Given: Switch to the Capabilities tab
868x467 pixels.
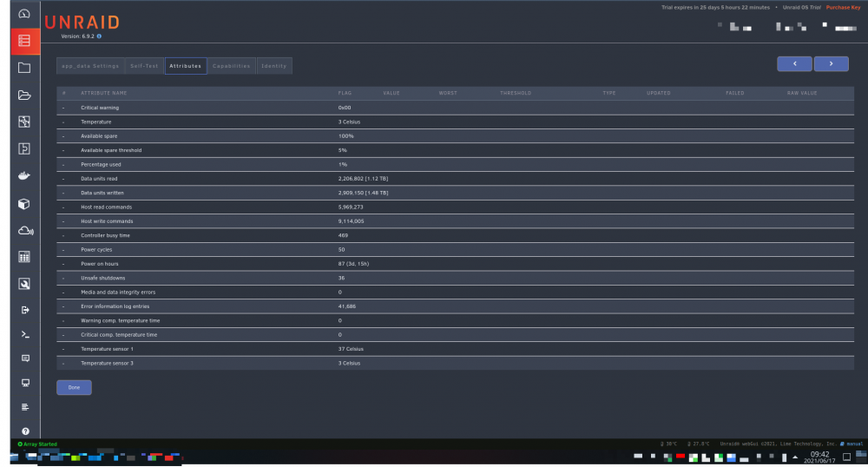Looking at the screenshot, I should click(x=232, y=66).
